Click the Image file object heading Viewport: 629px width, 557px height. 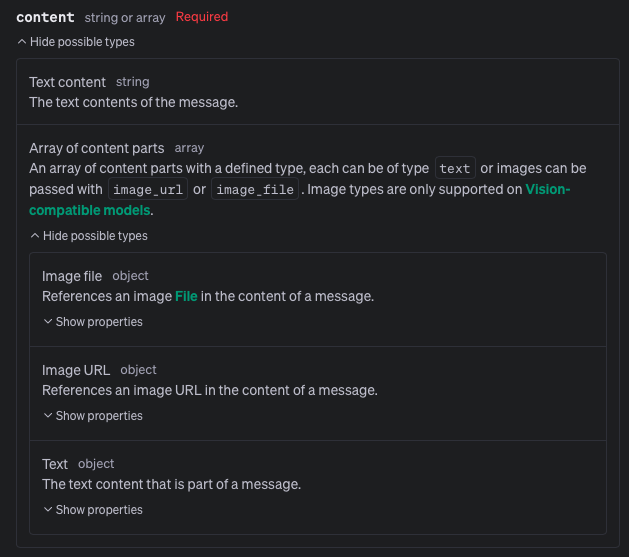(72, 276)
